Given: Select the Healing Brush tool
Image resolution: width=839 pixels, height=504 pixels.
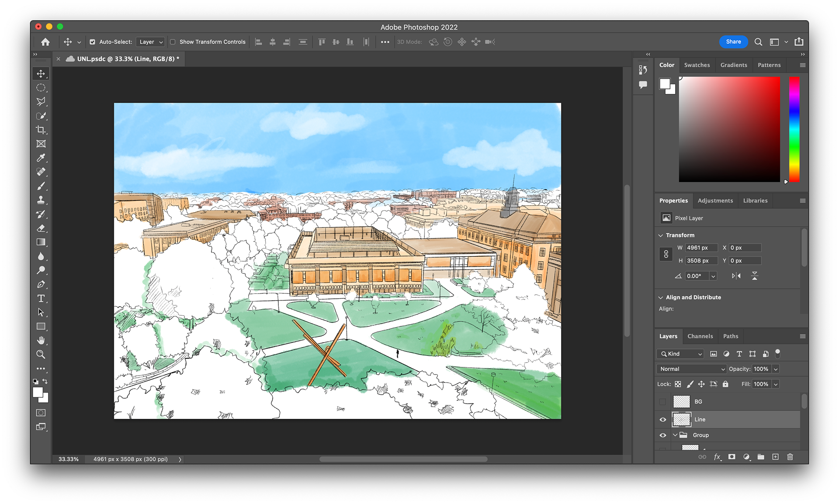Looking at the screenshot, I should click(x=41, y=172).
